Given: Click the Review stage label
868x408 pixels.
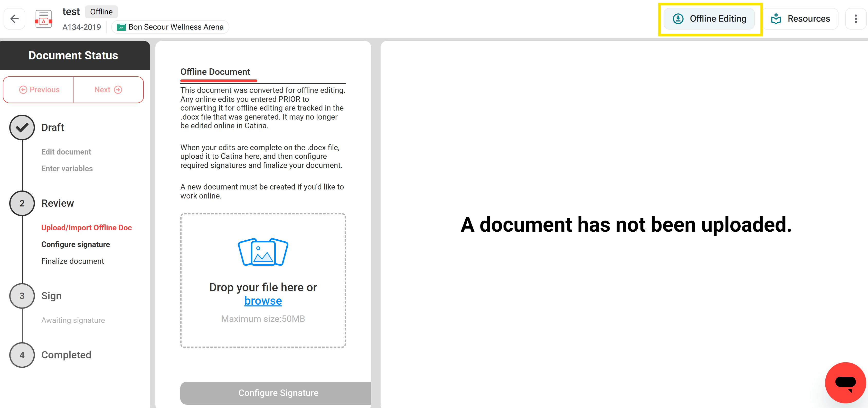Looking at the screenshot, I should [x=58, y=203].
